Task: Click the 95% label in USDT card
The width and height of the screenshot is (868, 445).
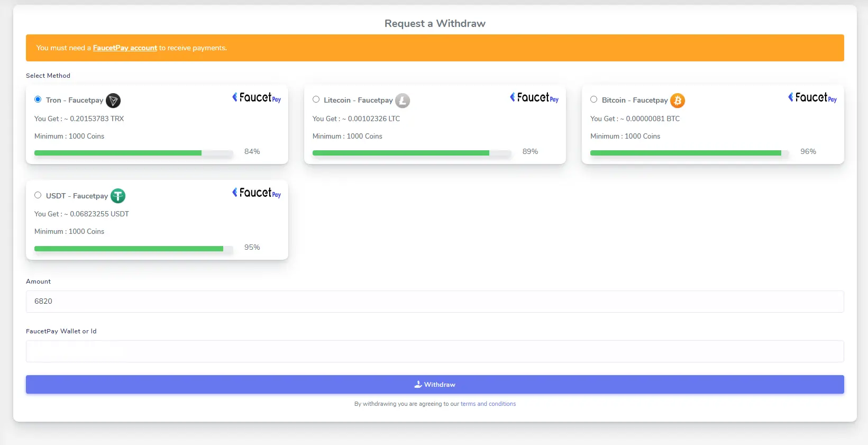Action: coord(252,248)
